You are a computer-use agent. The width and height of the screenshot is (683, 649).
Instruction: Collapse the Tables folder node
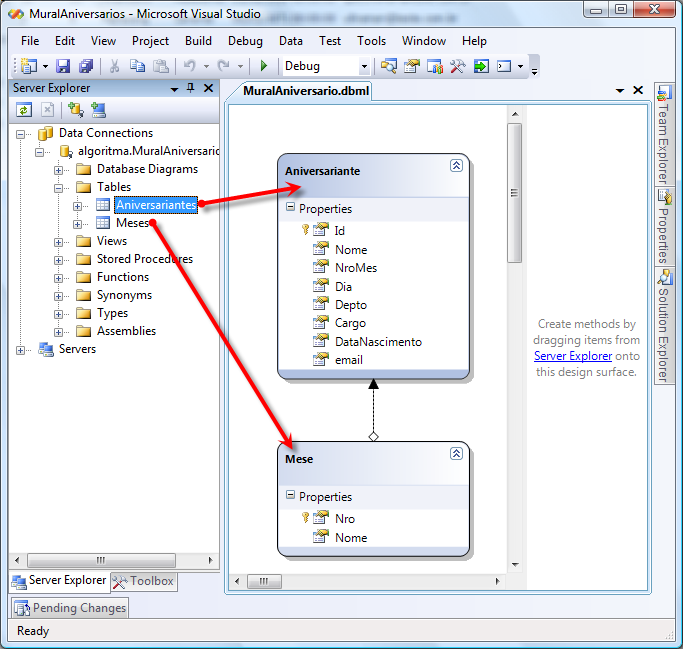pos(60,187)
